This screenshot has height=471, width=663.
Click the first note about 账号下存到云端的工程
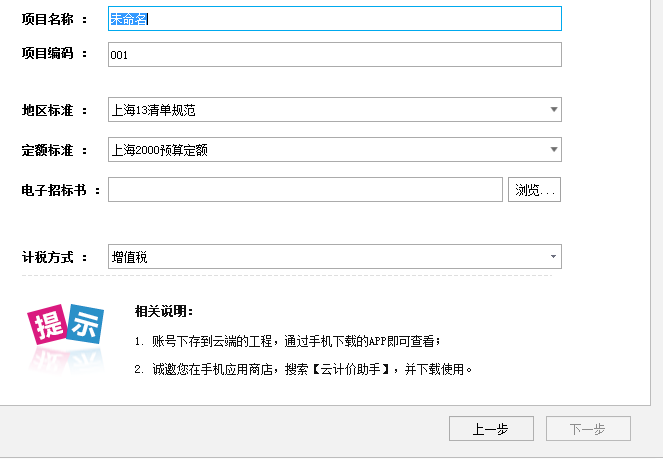[x=287, y=341]
